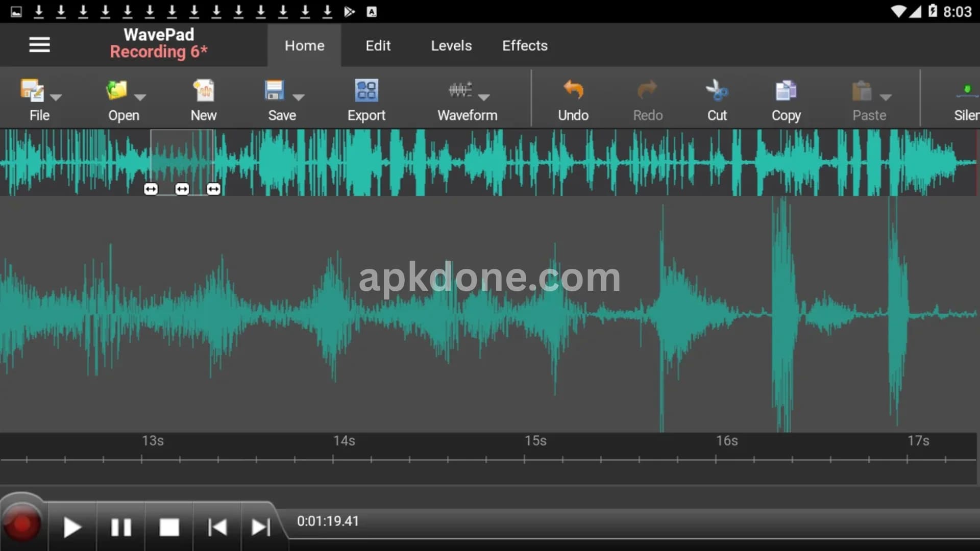This screenshot has width=980, height=551.
Task: Tap the 8:03 clock
Action: 957,12
